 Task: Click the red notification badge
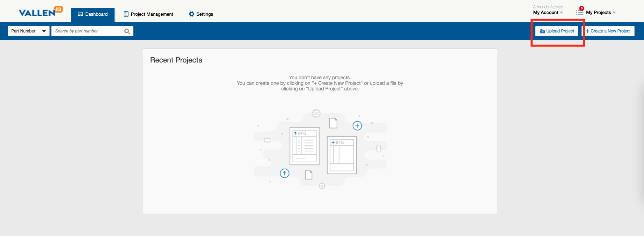pos(581,8)
